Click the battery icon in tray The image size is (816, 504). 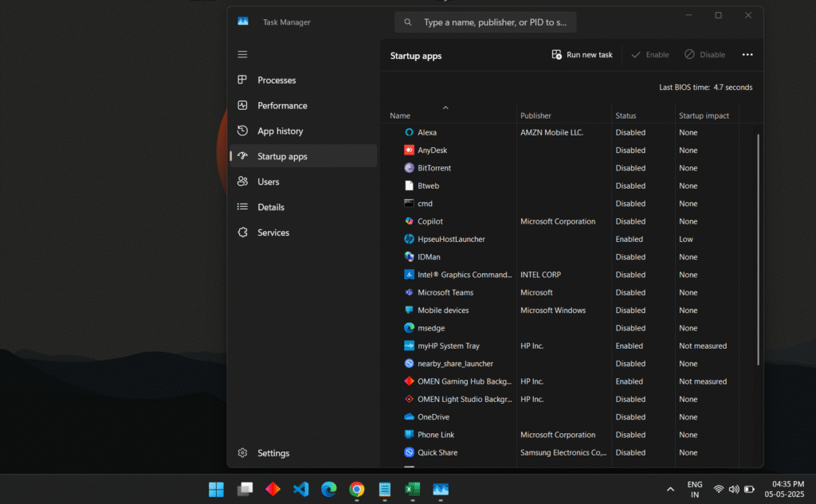click(749, 490)
